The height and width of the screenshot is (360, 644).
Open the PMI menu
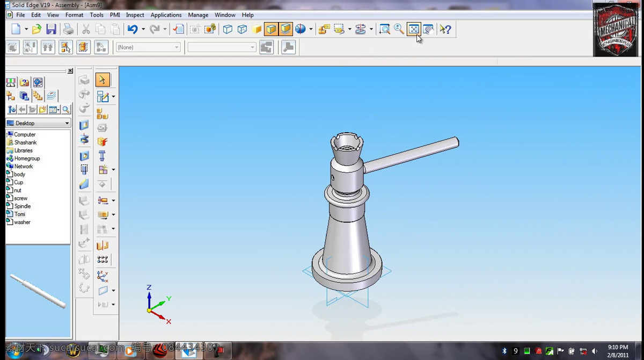click(x=115, y=15)
